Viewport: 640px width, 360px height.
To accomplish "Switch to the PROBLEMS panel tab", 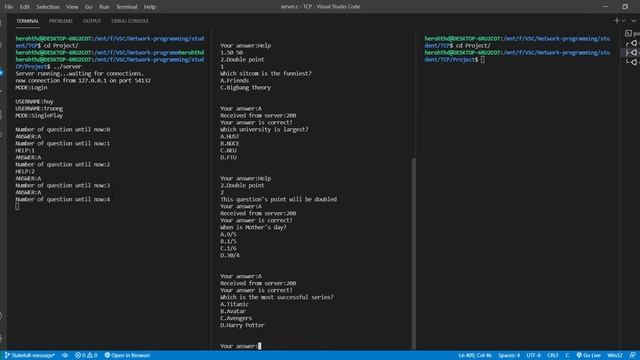I will tap(61, 21).
